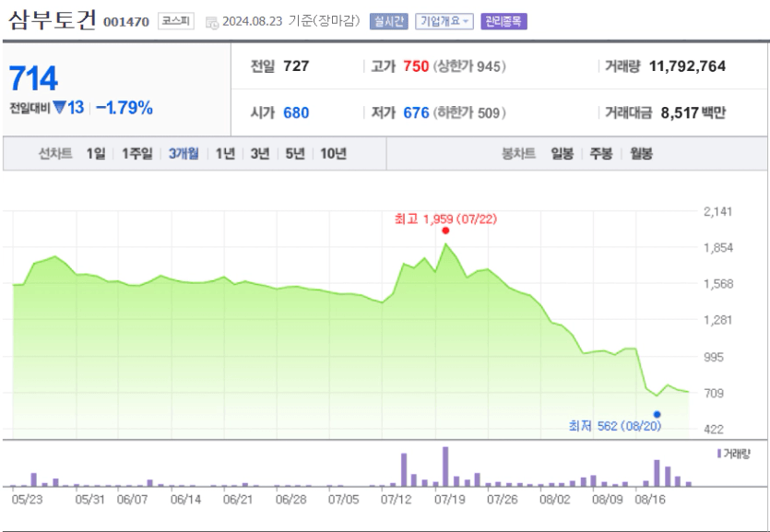Screen dimensions: 770x532
Task: Click the 전일 value 727
Action: [x=296, y=66]
